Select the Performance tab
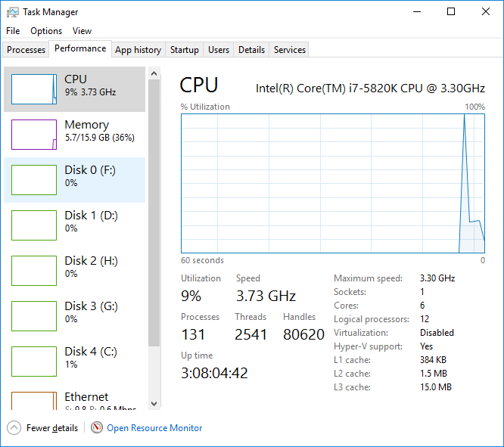The height and width of the screenshot is (447, 504). [80, 48]
